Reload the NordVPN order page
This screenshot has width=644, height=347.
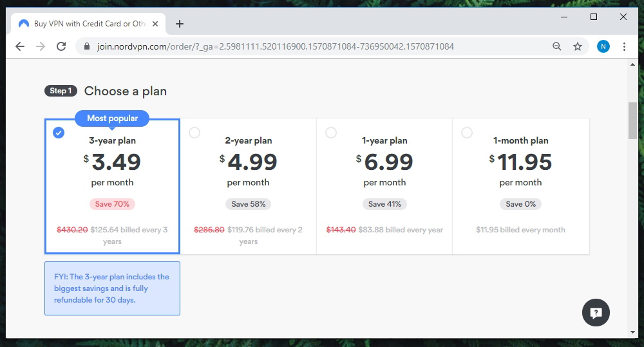[x=61, y=46]
